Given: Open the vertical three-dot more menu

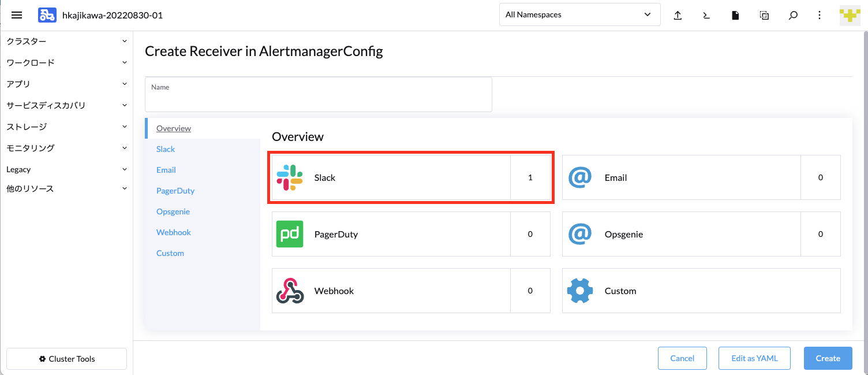Looking at the screenshot, I should [820, 16].
